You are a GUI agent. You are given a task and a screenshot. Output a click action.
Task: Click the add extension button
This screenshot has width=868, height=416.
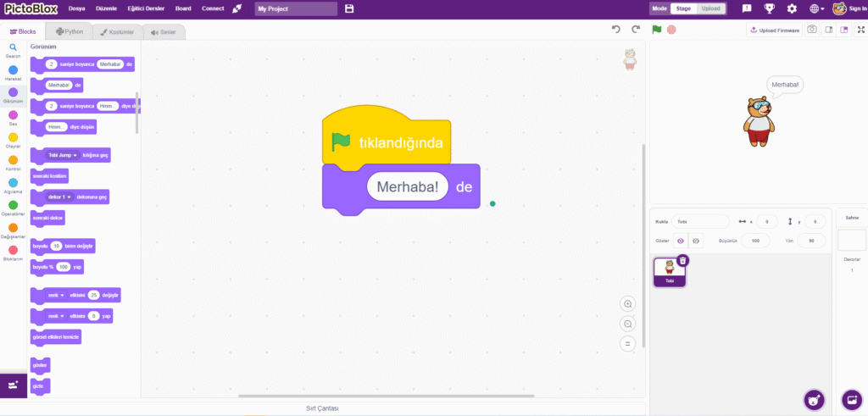pyautogui.click(x=13, y=385)
